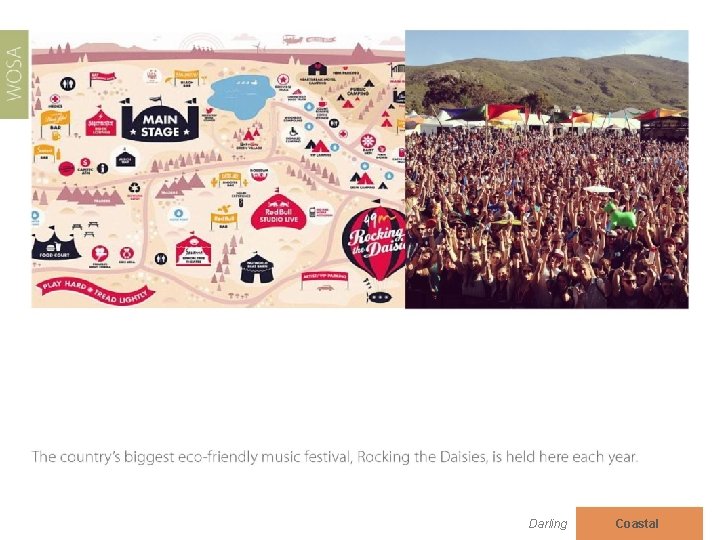Click the Medics red cross icon
The height and width of the screenshot is (540, 720).
pyautogui.click(x=55, y=99)
